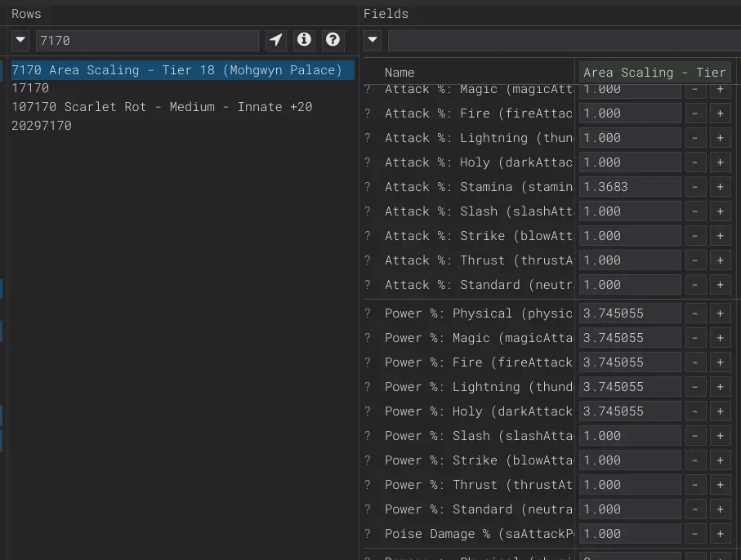Click the go-to-row arrow icon
741x560 pixels.
[276, 40]
